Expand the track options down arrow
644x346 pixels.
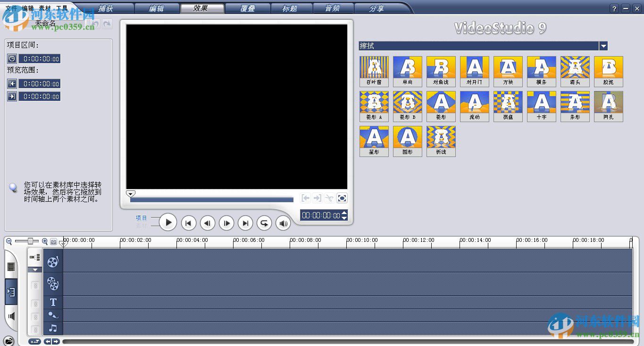click(35, 270)
